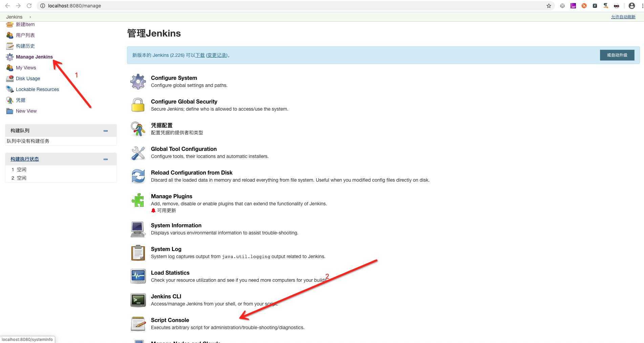Open Global Tool Configuration link
The image size is (644, 343).
[x=184, y=149]
